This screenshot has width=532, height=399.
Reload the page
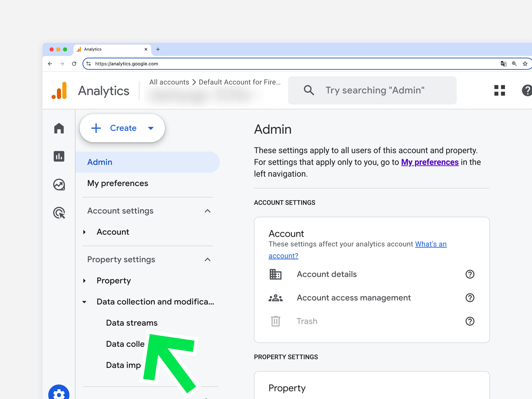[x=74, y=64]
